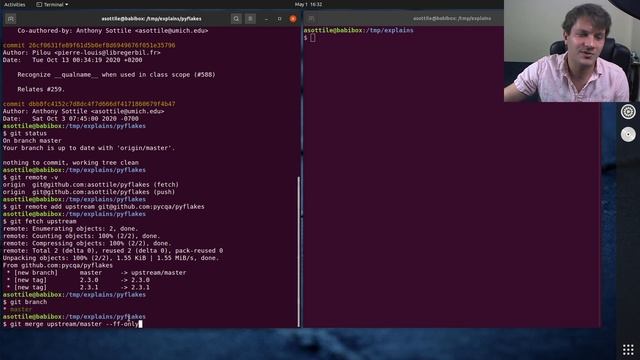Click the '$ git branch' command
The height and width of the screenshot is (360, 640).
pos(25,302)
